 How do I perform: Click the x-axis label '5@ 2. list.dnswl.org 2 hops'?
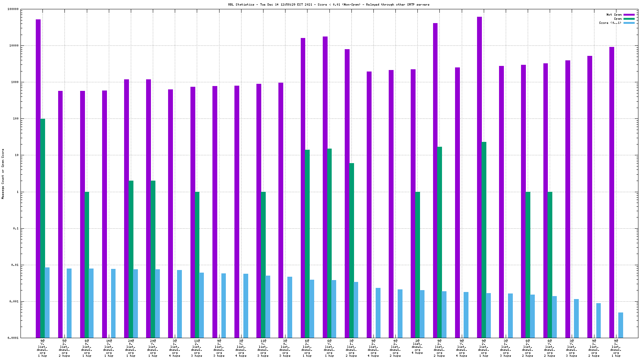click(x=64, y=348)
